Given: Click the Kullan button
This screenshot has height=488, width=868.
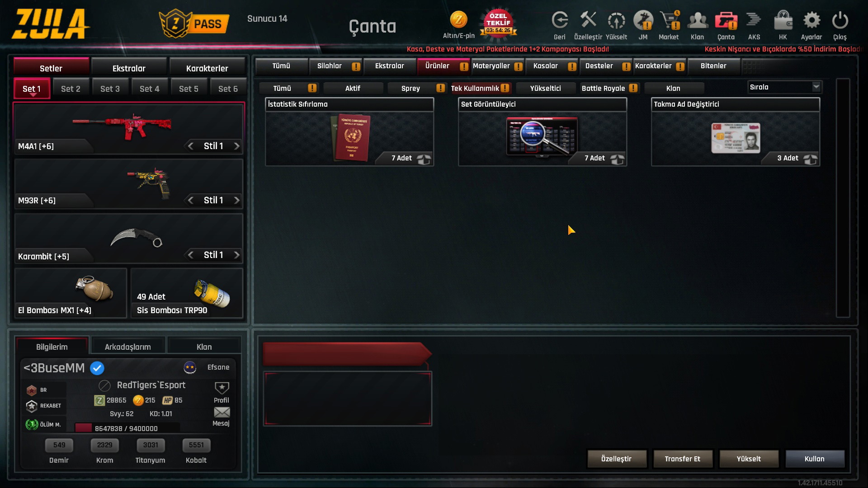Looking at the screenshot, I should [x=815, y=459].
